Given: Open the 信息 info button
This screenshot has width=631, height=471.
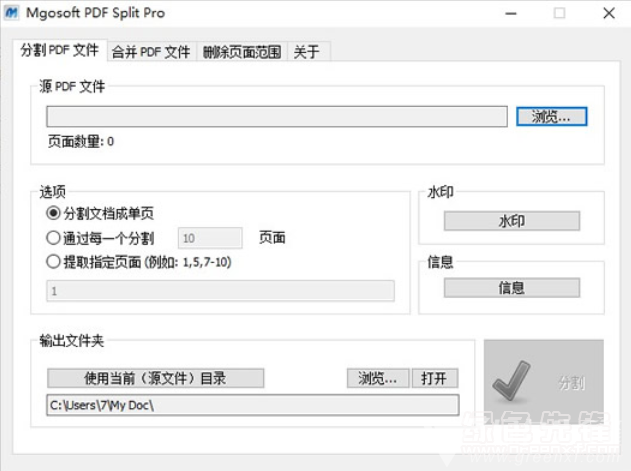Looking at the screenshot, I should click(512, 288).
